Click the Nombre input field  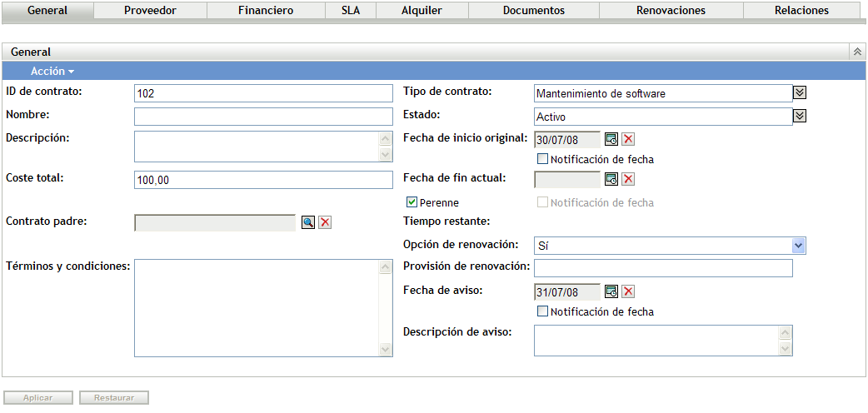tap(262, 116)
